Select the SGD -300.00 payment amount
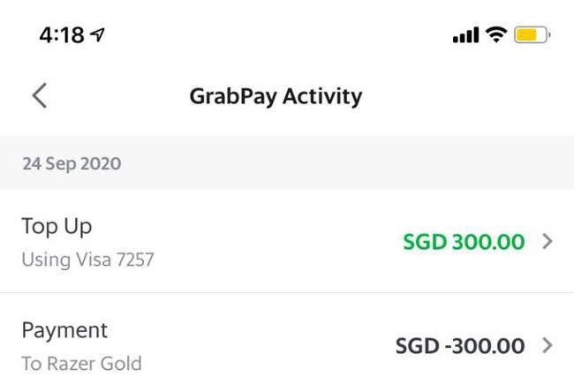This screenshot has width=574, height=392. click(x=459, y=345)
